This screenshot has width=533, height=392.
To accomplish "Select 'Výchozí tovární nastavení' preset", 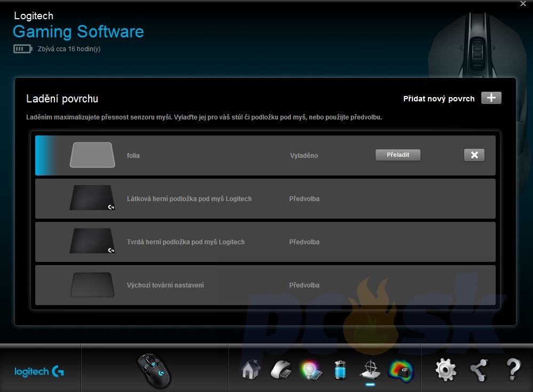I will (265, 285).
